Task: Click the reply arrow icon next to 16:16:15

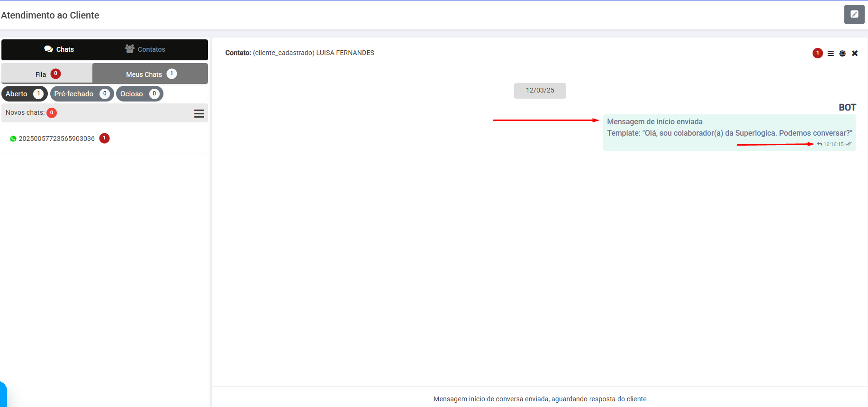Action: [x=820, y=144]
